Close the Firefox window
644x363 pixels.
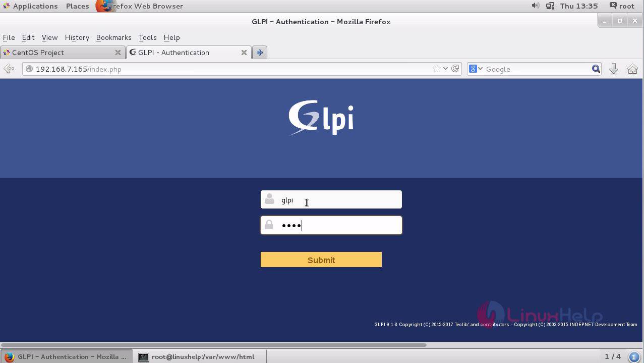635,21
